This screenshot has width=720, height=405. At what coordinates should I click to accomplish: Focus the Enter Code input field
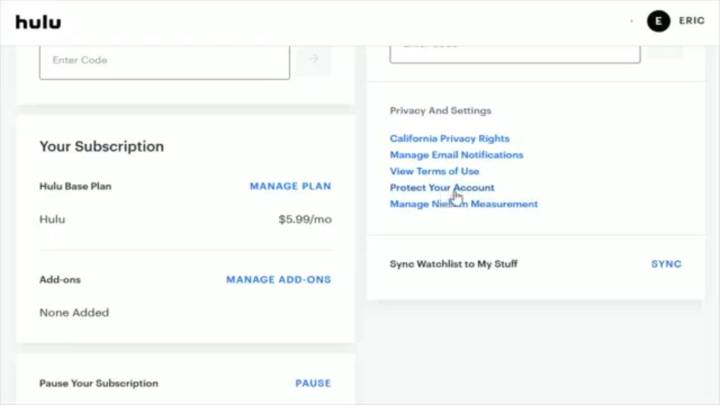click(x=164, y=62)
